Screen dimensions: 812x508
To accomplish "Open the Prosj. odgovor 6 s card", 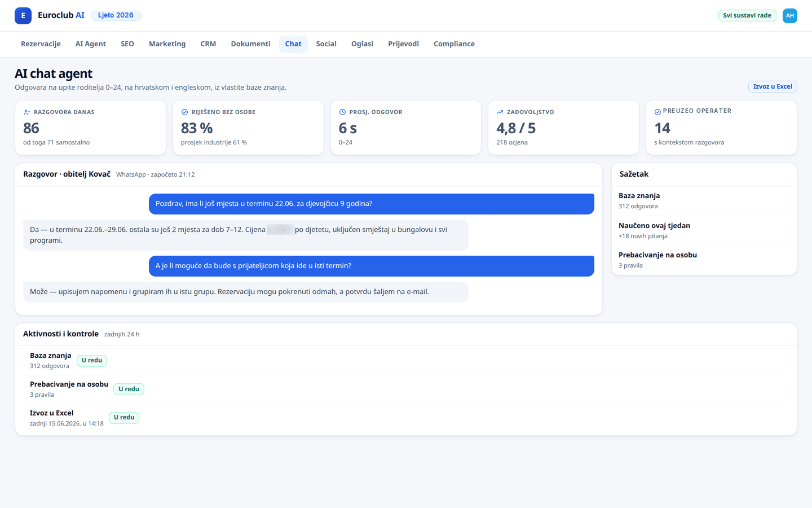I will point(406,128).
